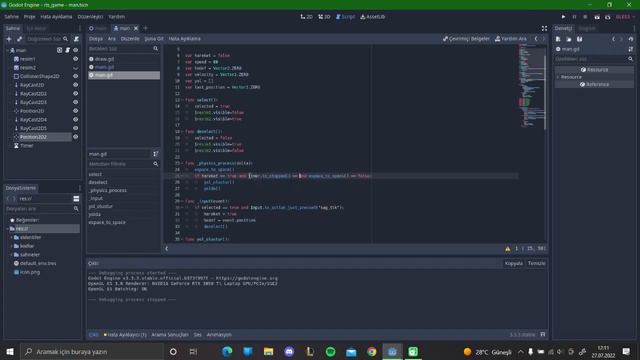Go back in script edit history
Screen dimensions: 640x360
[536, 39]
